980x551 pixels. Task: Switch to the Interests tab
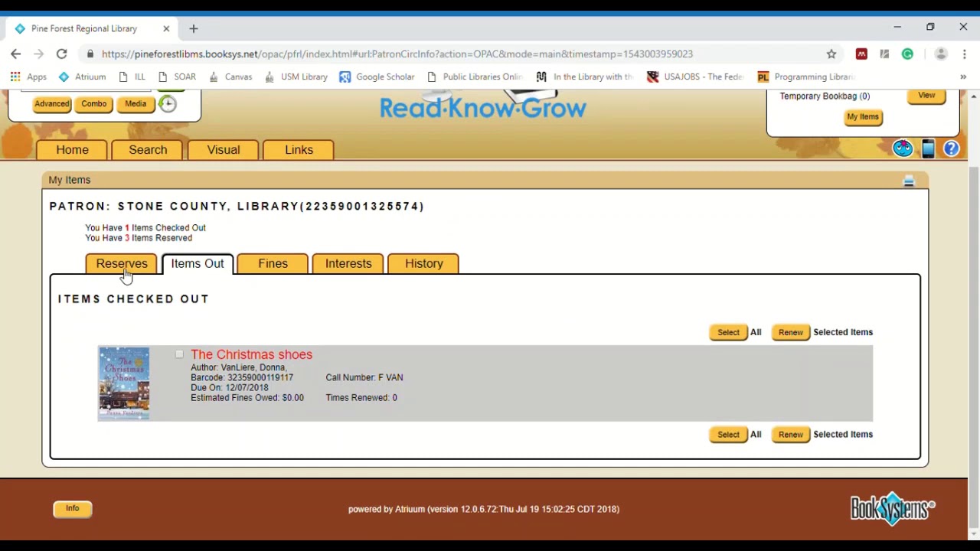348,264
